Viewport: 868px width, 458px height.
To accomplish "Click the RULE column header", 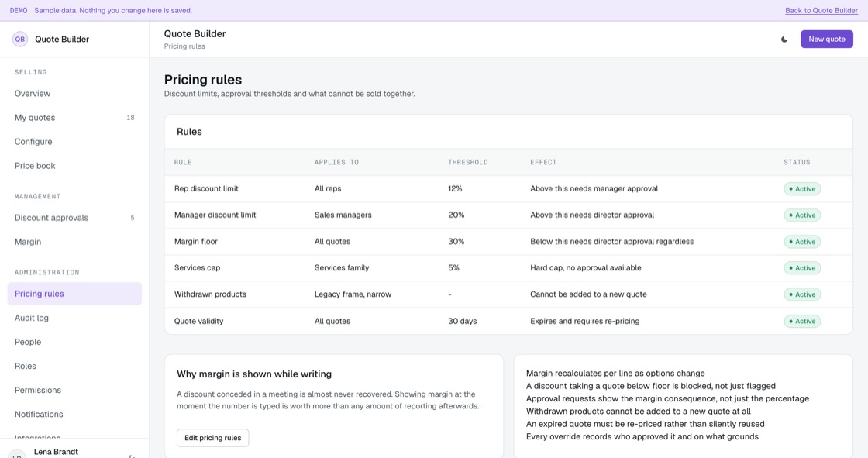I will point(183,162).
